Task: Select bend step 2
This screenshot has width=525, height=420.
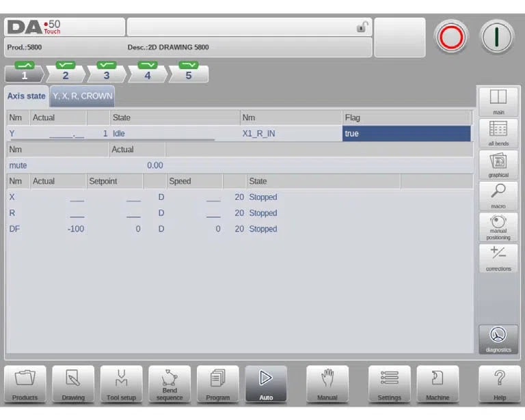Action: 66,72
